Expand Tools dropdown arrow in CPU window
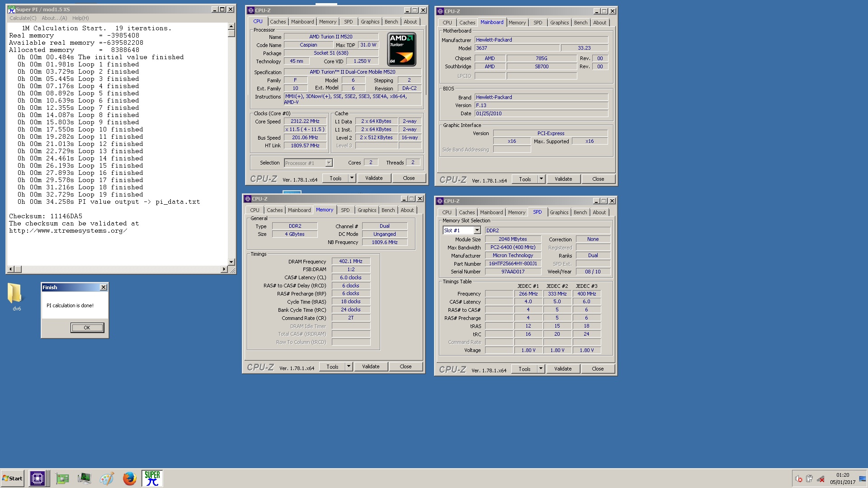 click(x=352, y=178)
